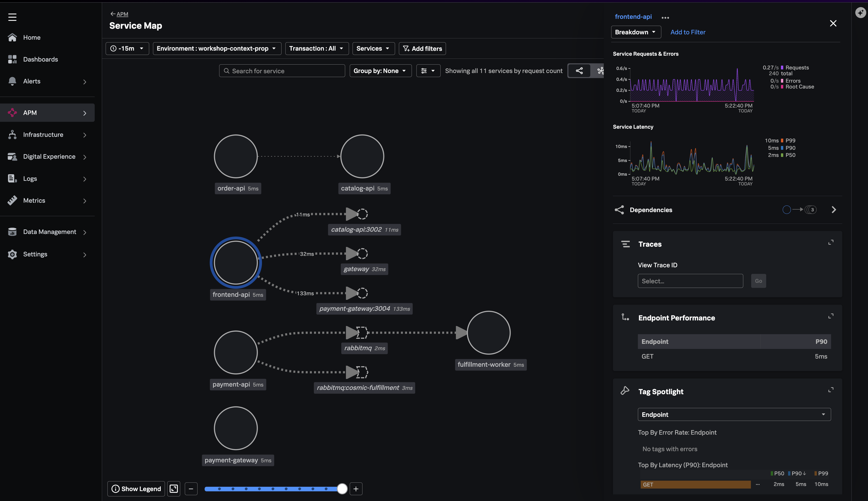
Task: Expand the Endpoint Performance panel
Action: tap(831, 316)
